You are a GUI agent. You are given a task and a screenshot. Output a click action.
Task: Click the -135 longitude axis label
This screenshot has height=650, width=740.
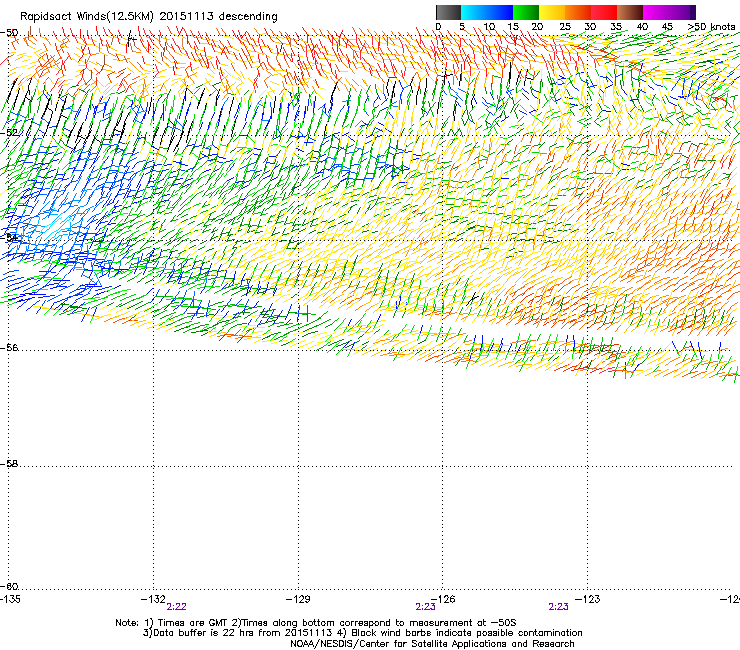point(10,599)
